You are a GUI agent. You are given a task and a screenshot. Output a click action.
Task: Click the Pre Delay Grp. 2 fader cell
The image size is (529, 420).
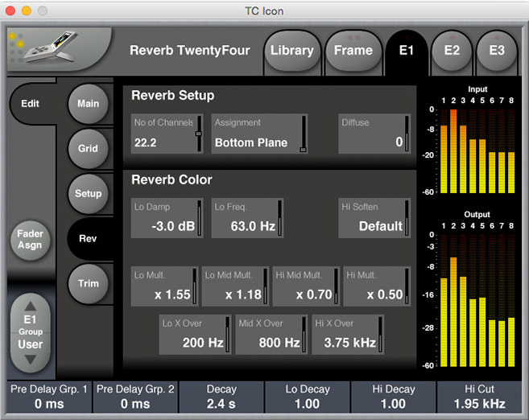click(x=135, y=397)
